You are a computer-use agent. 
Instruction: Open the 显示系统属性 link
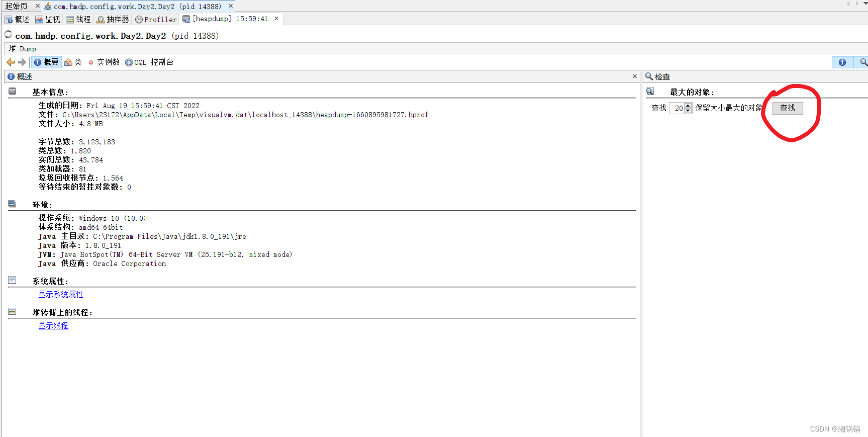[61, 295]
